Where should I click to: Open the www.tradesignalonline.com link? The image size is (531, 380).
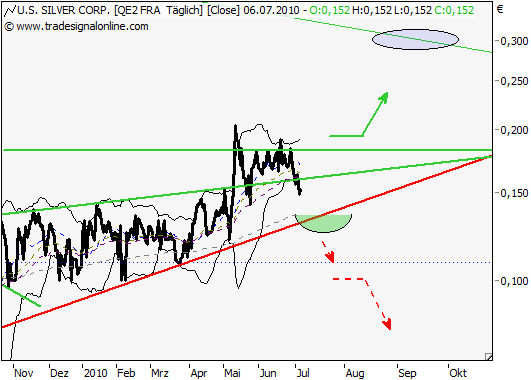pos(82,26)
